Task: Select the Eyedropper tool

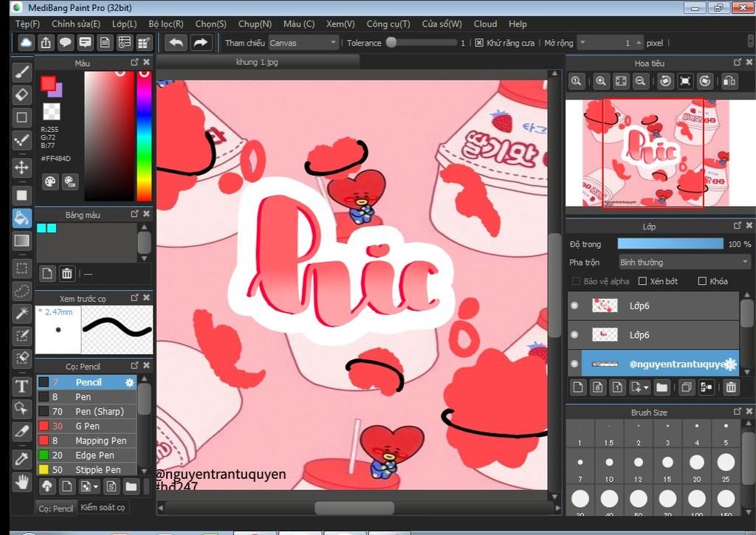Action: (21, 458)
